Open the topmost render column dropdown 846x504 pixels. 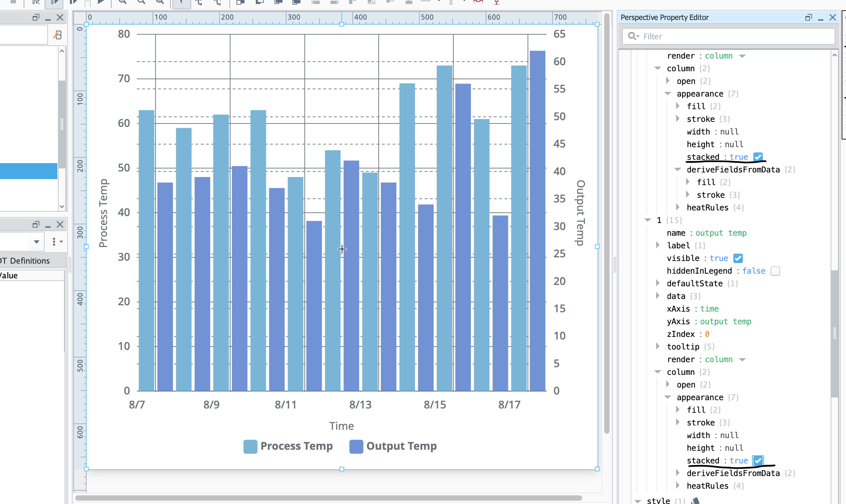click(742, 56)
